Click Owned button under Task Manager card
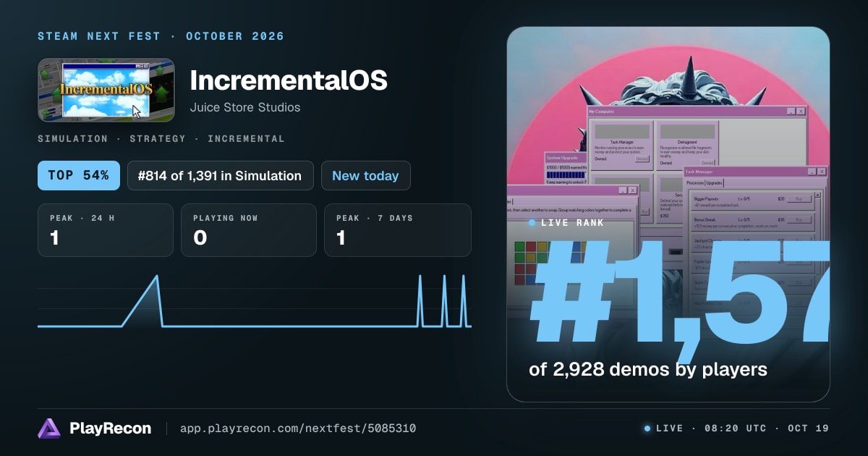 tap(642, 159)
